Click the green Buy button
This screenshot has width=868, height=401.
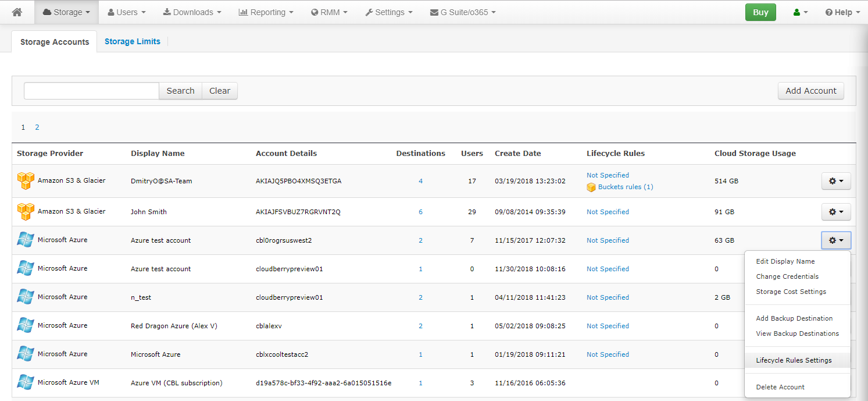(x=760, y=12)
